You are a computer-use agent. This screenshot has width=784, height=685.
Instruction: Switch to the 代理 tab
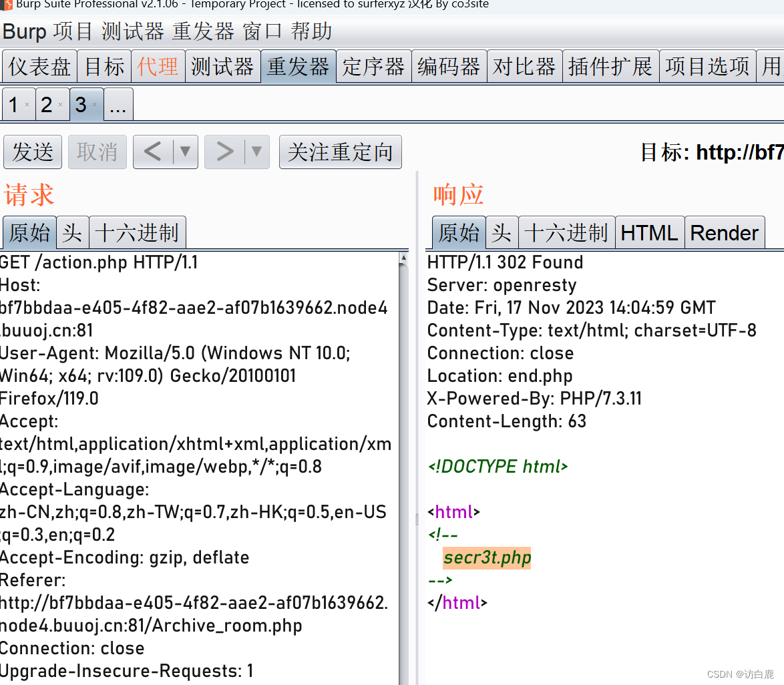(158, 67)
